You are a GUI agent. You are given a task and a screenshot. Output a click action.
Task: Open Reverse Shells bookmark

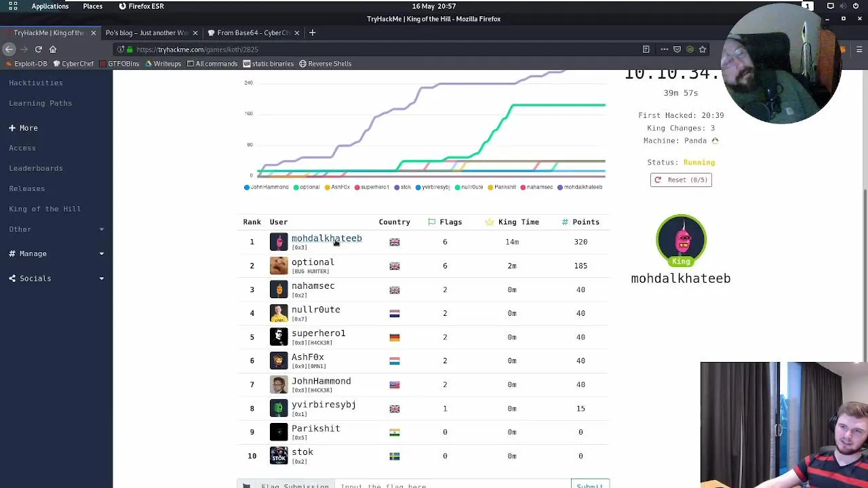tap(325, 64)
